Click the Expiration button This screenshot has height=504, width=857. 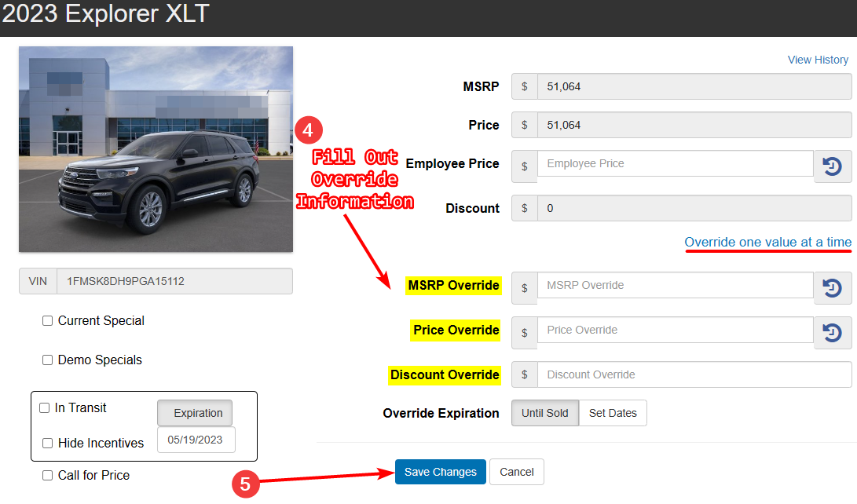(195, 413)
